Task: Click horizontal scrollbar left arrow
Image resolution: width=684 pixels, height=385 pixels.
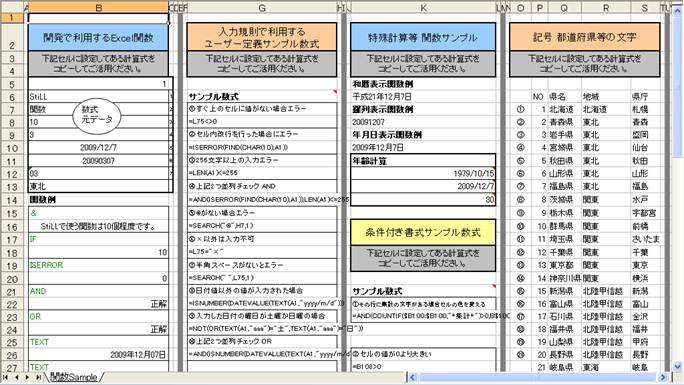Action: coord(412,377)
